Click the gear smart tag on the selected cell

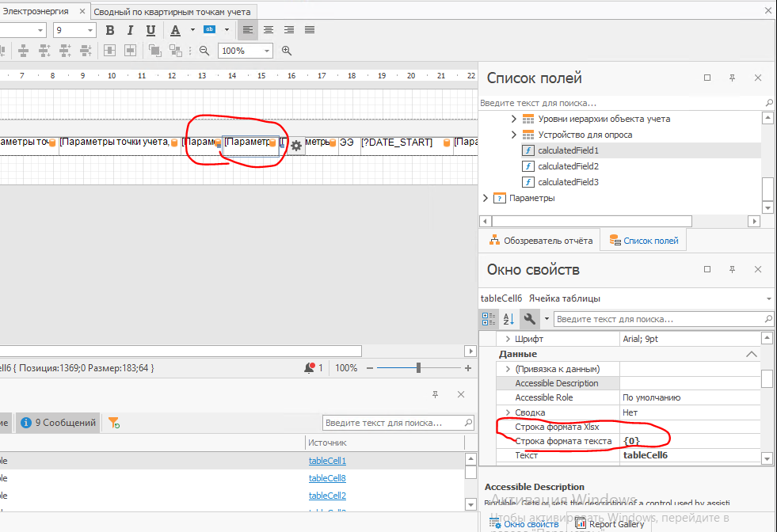[296, 146]
